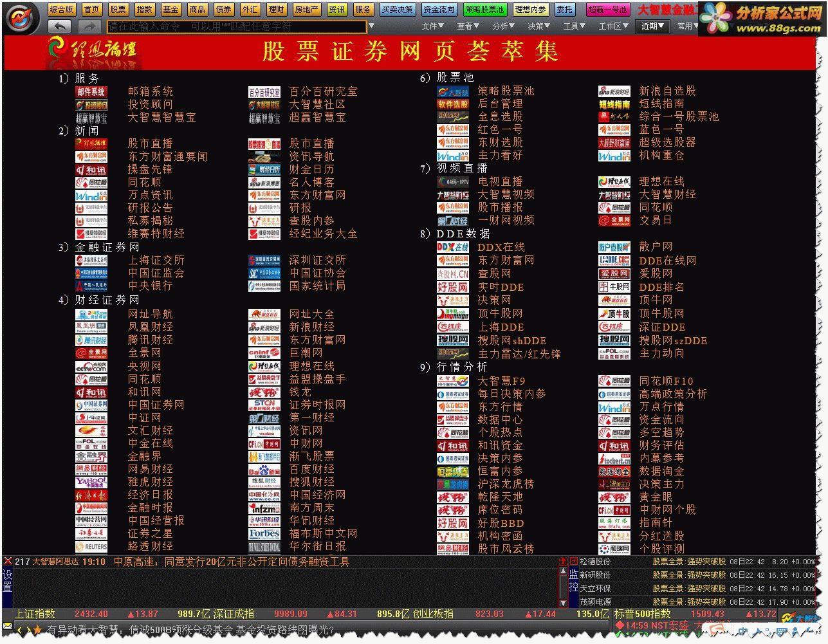The width and height of the screenshot is (828, 644).
Task: Switch to the 首页 tab
Action: pyautogui.click(x=92, y=10)
